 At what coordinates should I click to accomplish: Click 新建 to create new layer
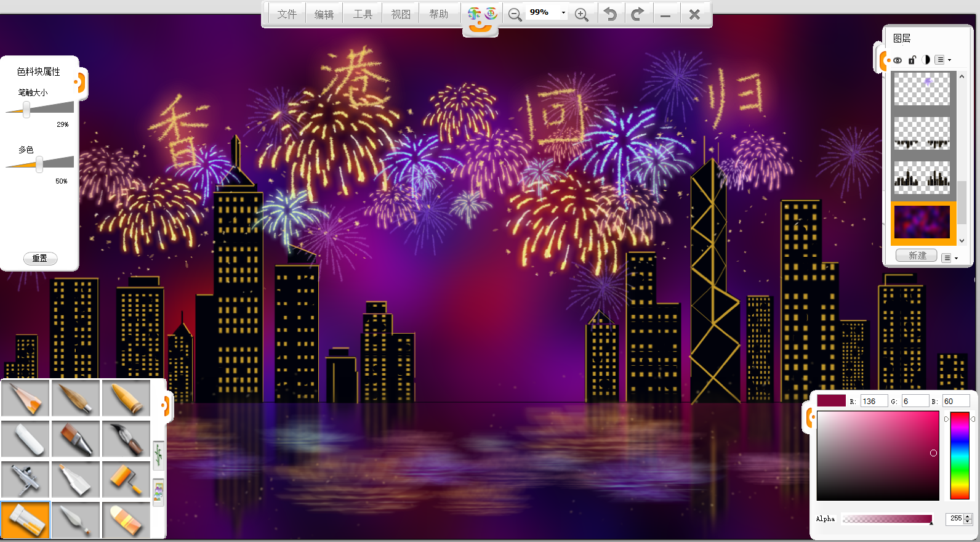coord(917,256)
